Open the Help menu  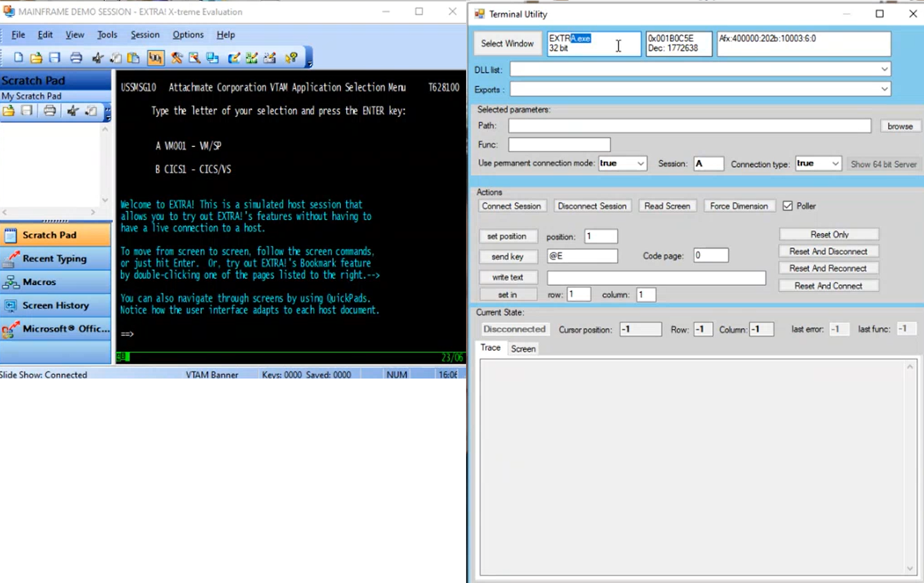(x=226, y=34)
